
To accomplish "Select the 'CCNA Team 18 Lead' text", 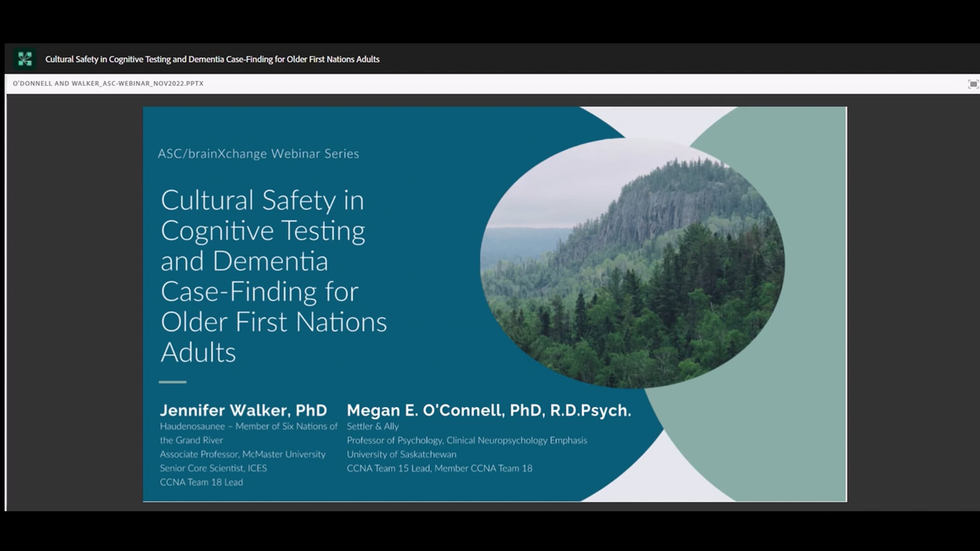I will (x=201, y=482).
